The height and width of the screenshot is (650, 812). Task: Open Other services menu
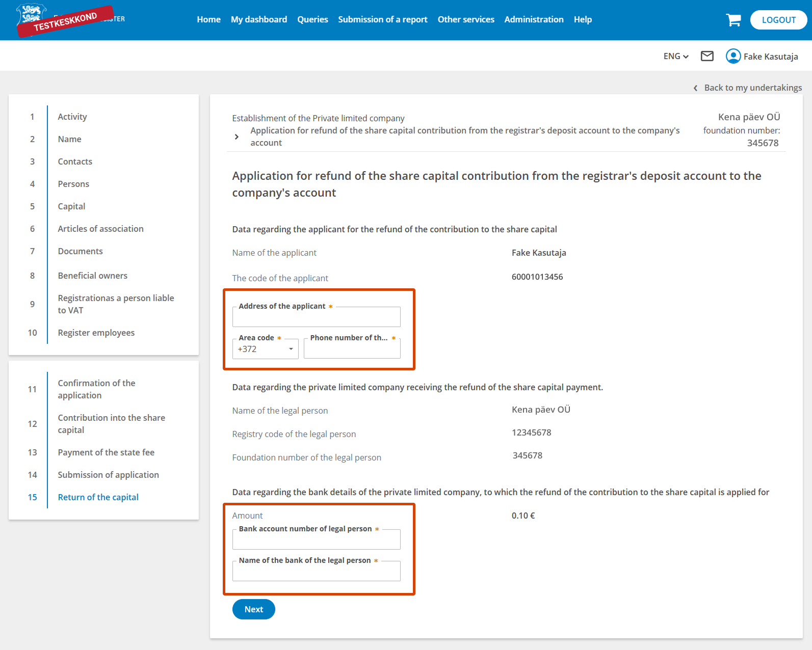pyautogui.click(x=466, y=19)
